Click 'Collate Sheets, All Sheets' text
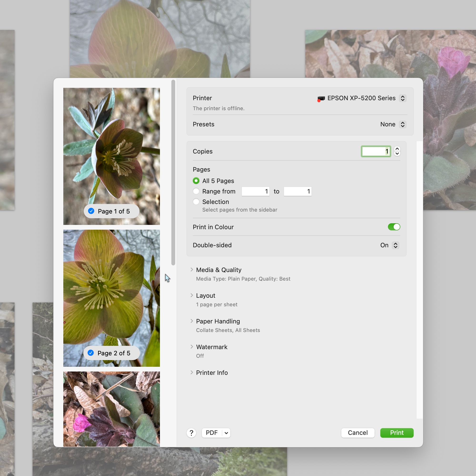 pyautogui.click(x=228, y=330)
